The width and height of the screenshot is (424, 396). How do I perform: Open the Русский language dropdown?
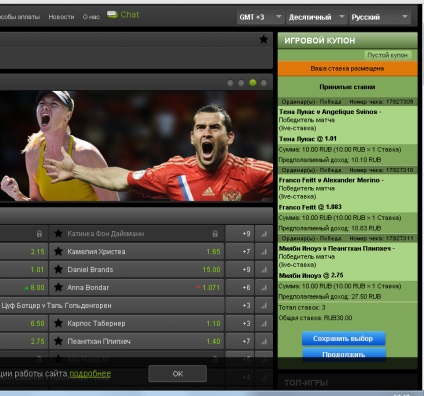380,17
